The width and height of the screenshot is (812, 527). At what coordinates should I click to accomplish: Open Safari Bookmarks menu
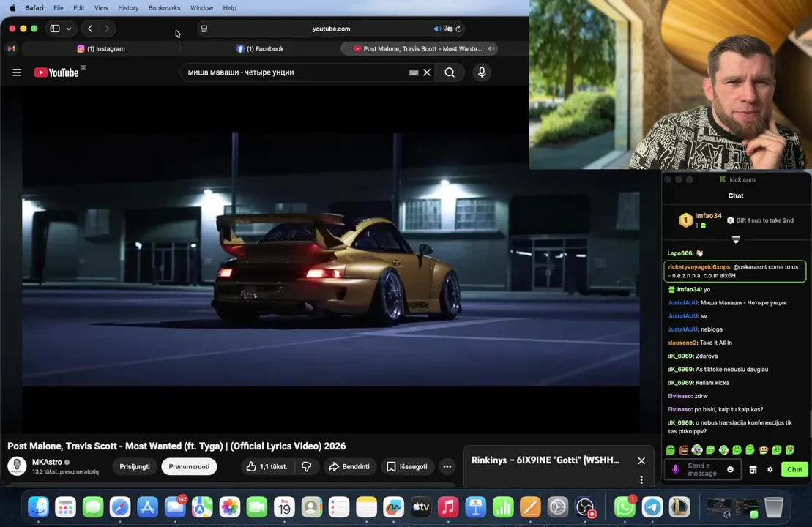164,8
